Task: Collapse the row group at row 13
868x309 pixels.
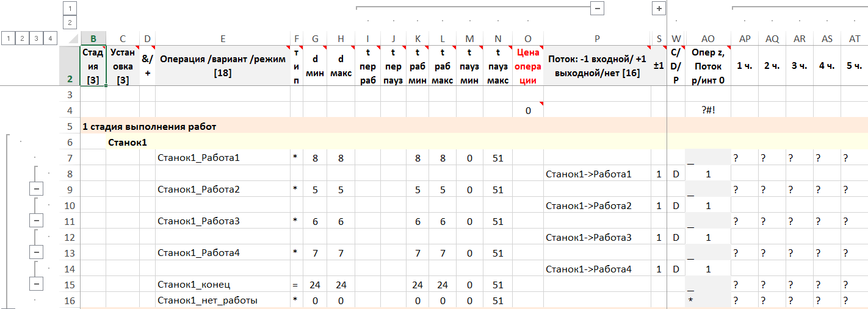Action: (36, 253)
